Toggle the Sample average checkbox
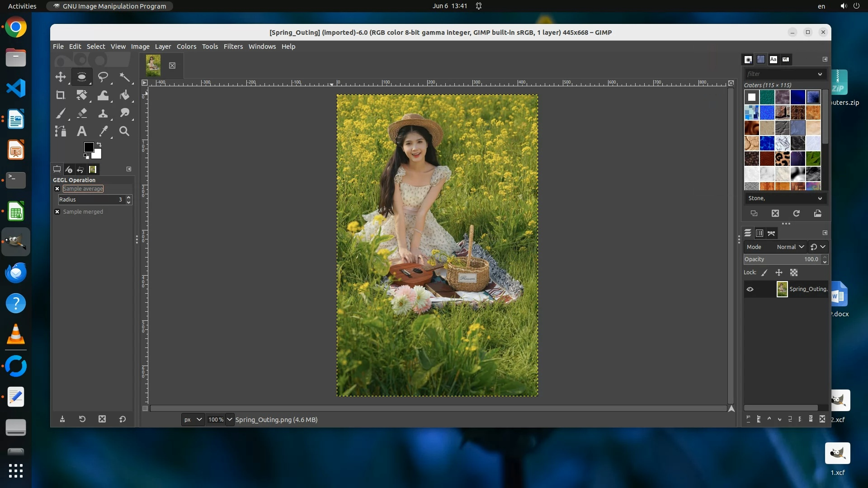 tap(57, 189)
